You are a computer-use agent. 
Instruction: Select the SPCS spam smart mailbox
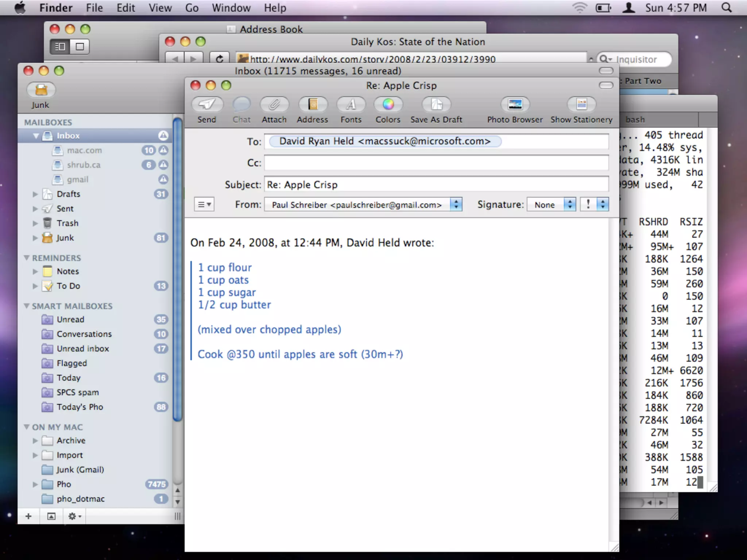coord(95,392)
